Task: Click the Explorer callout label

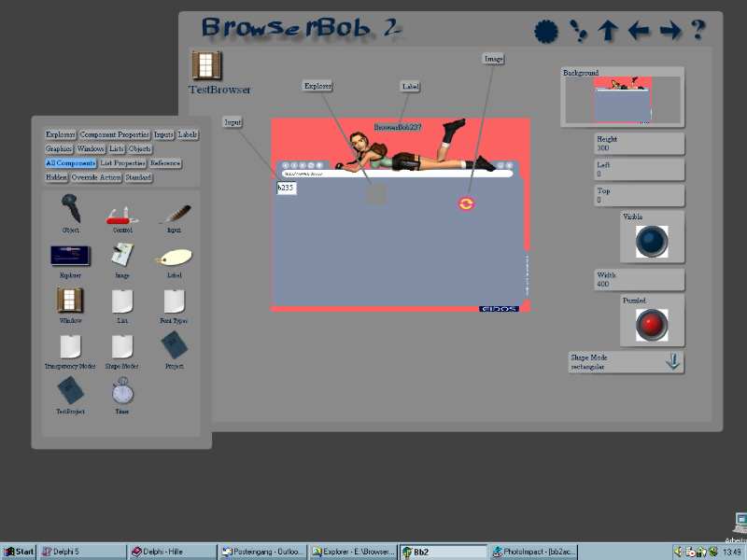Action: tap(317, 86)
